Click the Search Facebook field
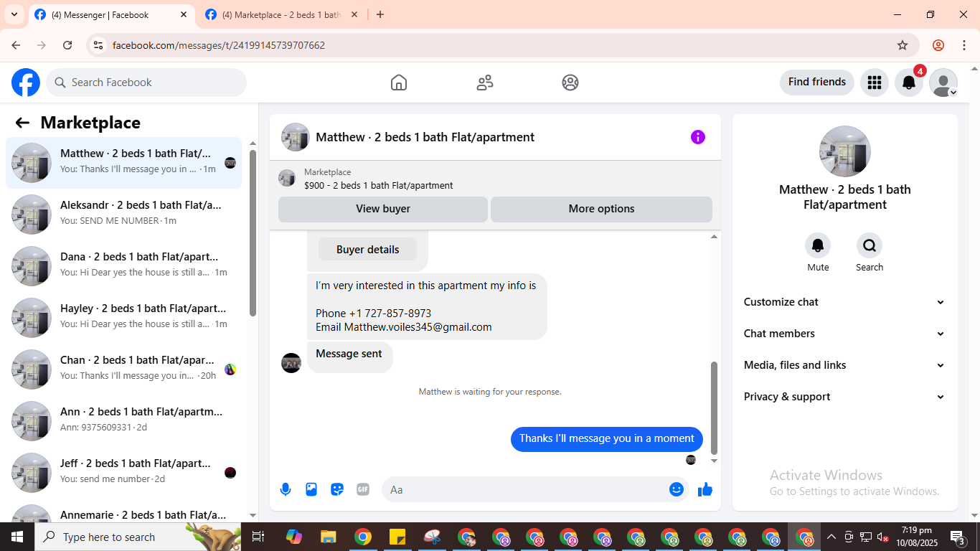Viewport: 980px width, 551px height. pos(146,83)
